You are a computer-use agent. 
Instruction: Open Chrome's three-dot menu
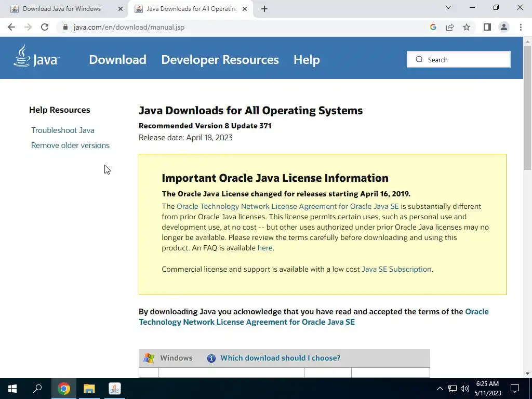pyautogui.click(x=521, y=27)
